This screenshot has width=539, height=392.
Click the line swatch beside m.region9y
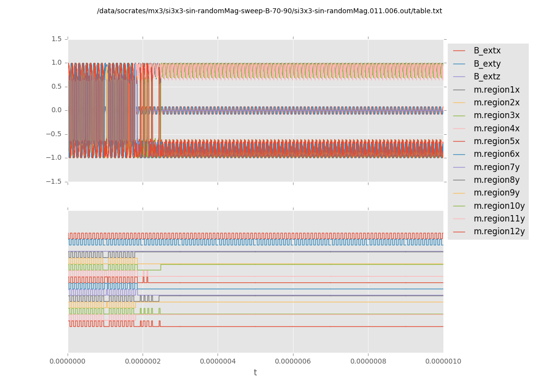point(459,193)
